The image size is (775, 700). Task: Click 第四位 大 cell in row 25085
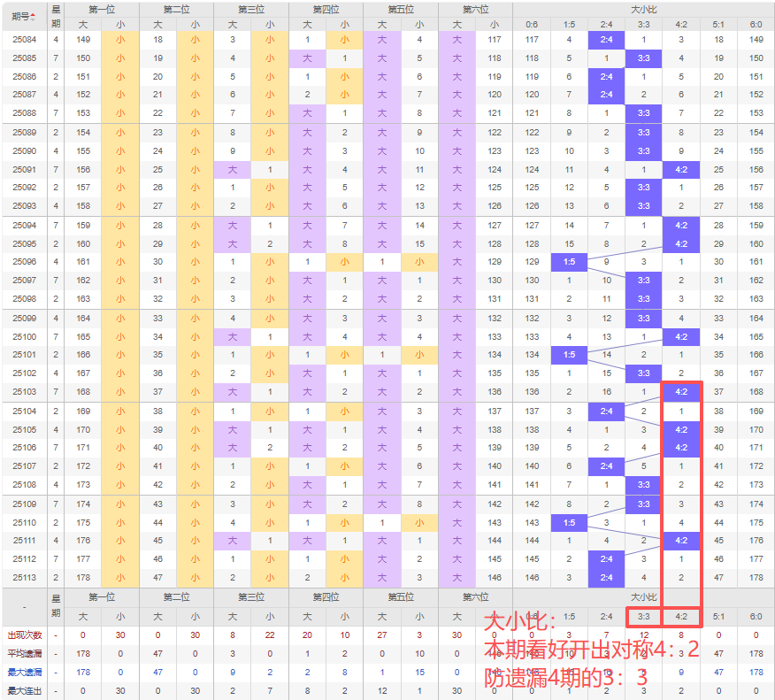tap(307, 58)
